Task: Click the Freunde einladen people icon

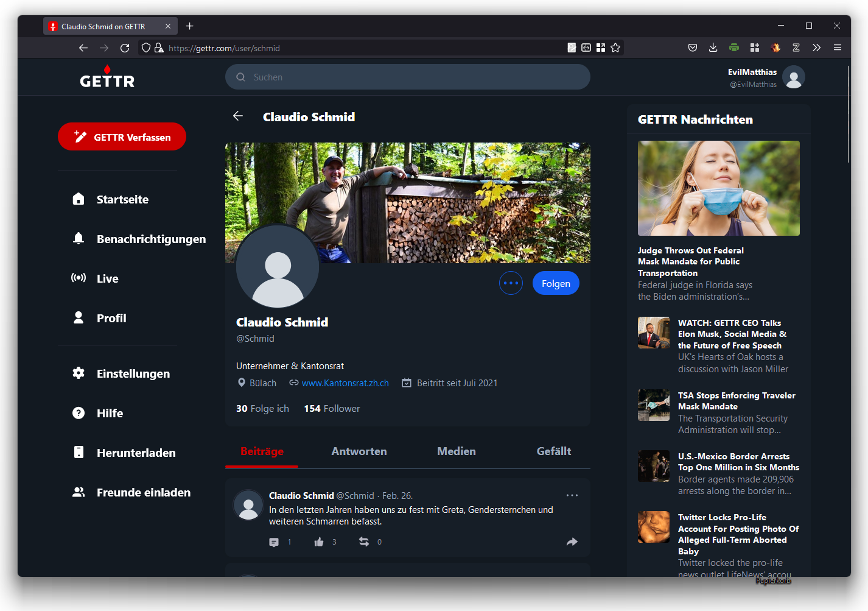Action: pyautogui.click(x=79, y=492)
